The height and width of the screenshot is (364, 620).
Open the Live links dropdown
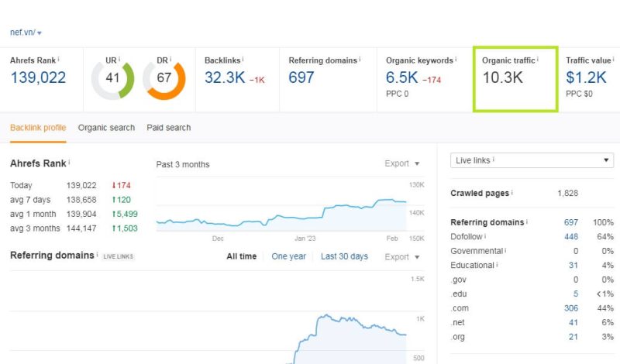[532, 160]
